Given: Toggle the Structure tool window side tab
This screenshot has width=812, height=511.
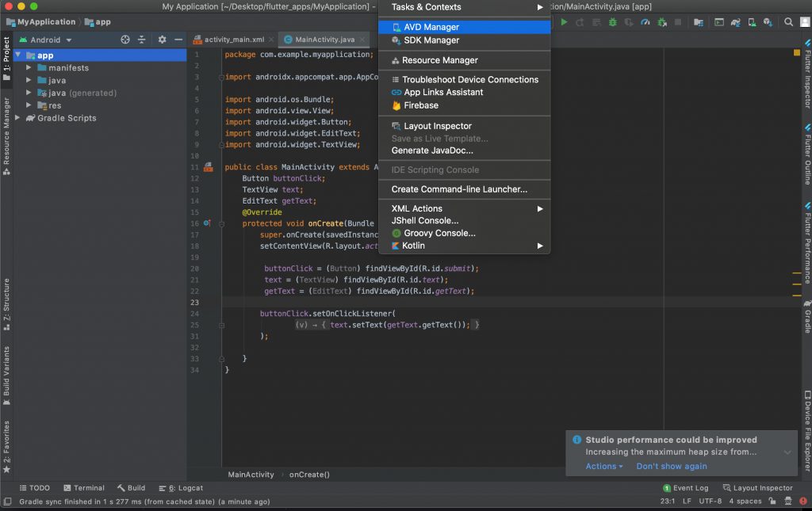Looking at the screenshot, I should point(6,305).
